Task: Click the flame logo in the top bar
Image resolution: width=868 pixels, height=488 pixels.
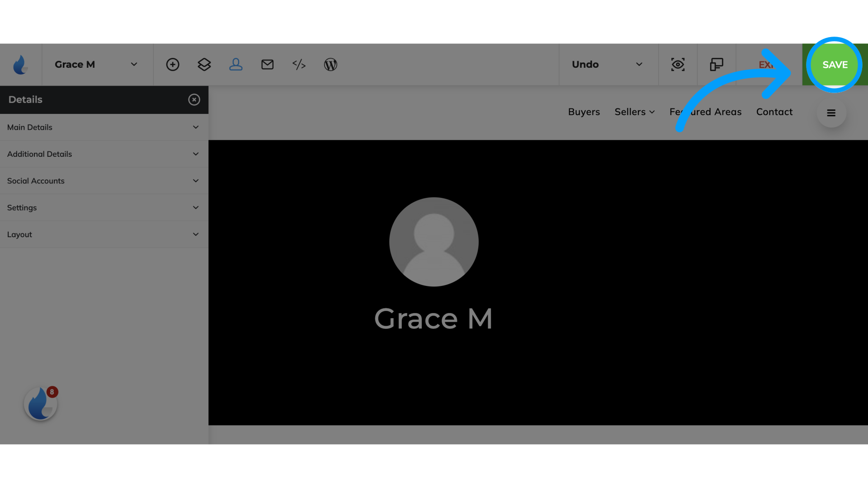Action: point(20,65)
